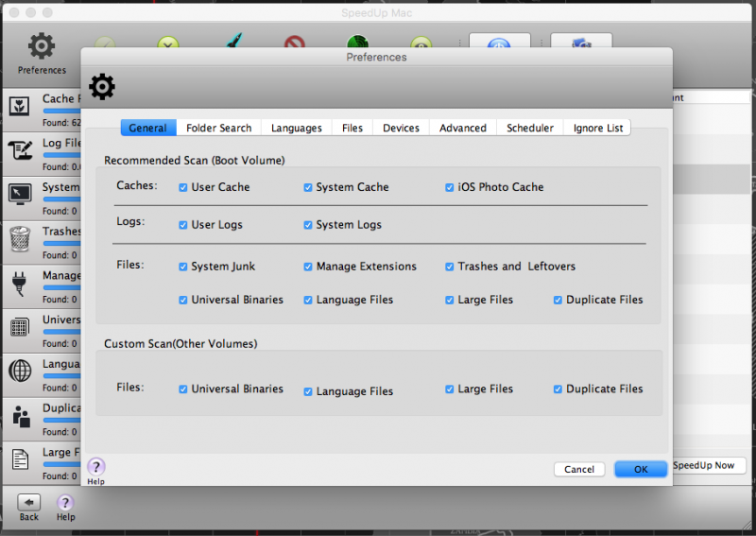Click the Log Files progress bar in sidebar
The image size is (756, 536).
(x=61, y=155)
